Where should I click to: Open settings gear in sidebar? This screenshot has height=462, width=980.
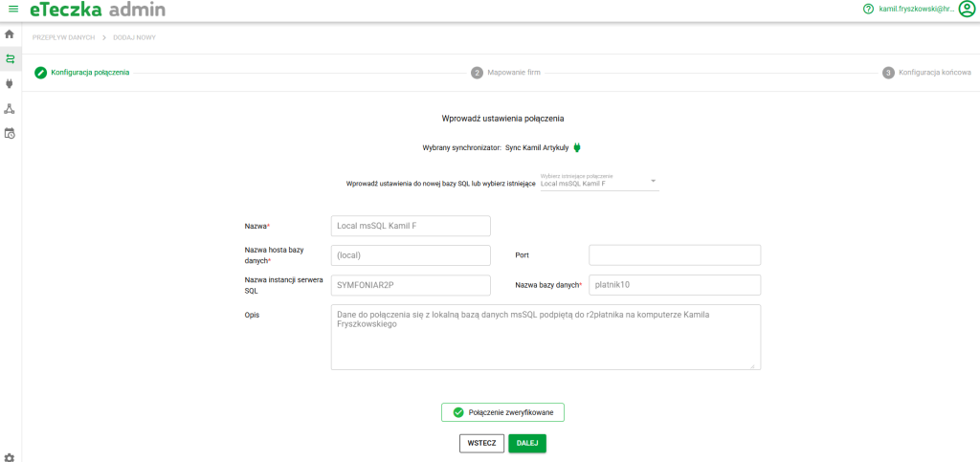(x=10, y=456)
